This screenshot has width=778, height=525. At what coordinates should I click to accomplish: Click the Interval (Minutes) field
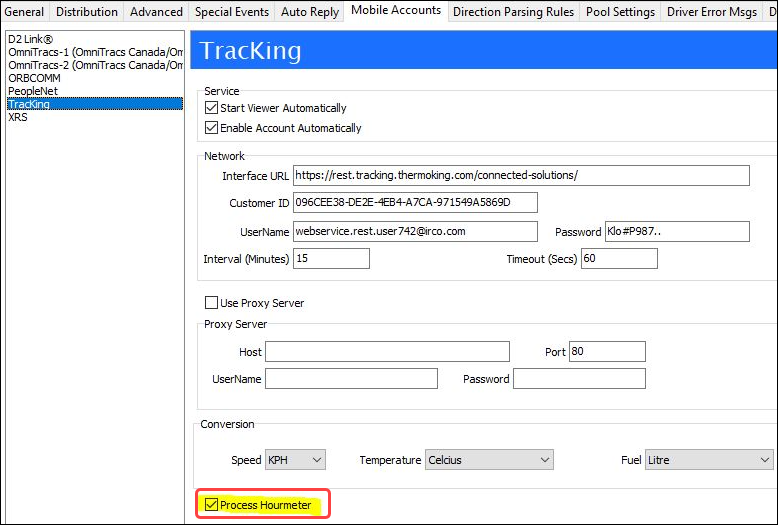click(331, 259)
